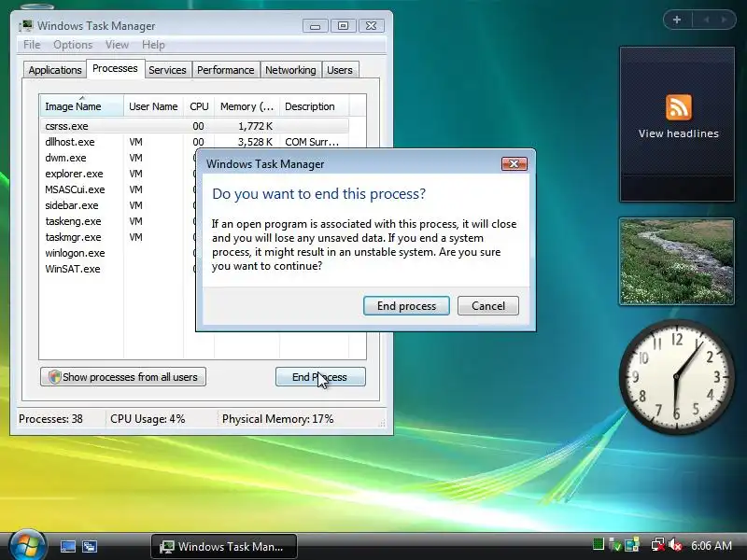This screenshot has width=747, height=560.
Task: Click the End Process button in Task Manager
Action: pos(320,377)
